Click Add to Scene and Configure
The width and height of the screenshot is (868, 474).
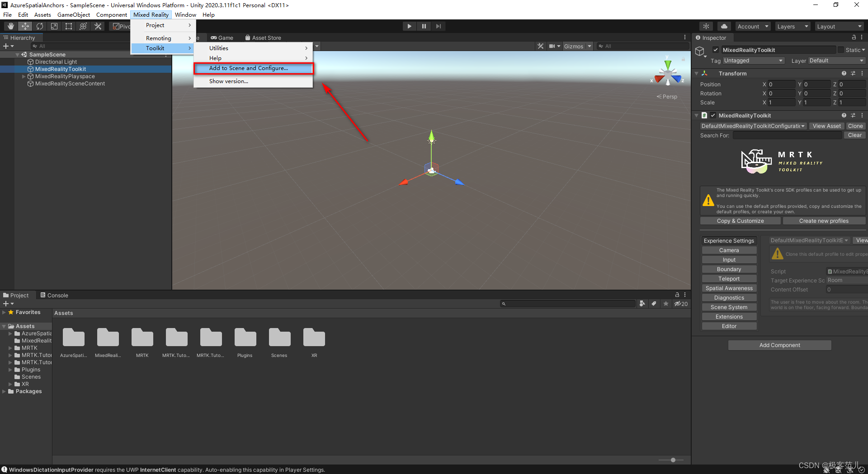tap(254, 68)
